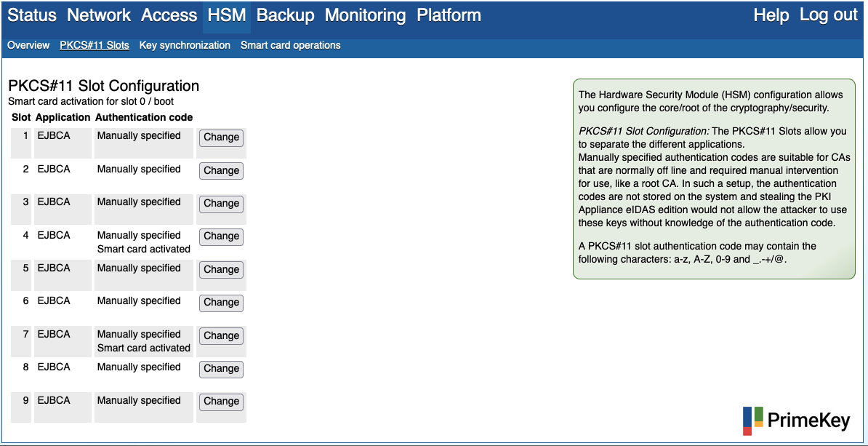The height and width of the screenshot is (446, 868).
Task: Select the PKCS#11 Slots tab
Action: [95, 45]
